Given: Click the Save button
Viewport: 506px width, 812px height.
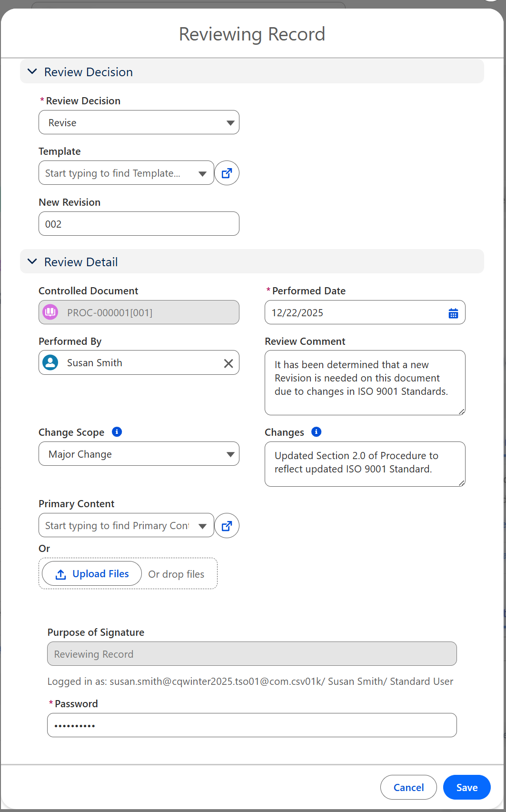Looking at the screenshot, I should pos(466,788).
